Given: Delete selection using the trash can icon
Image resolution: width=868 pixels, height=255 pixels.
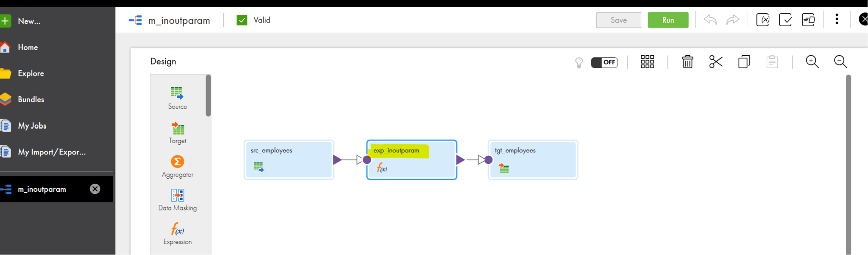Looking at the screenshot, I should click(x=687, y=62).
